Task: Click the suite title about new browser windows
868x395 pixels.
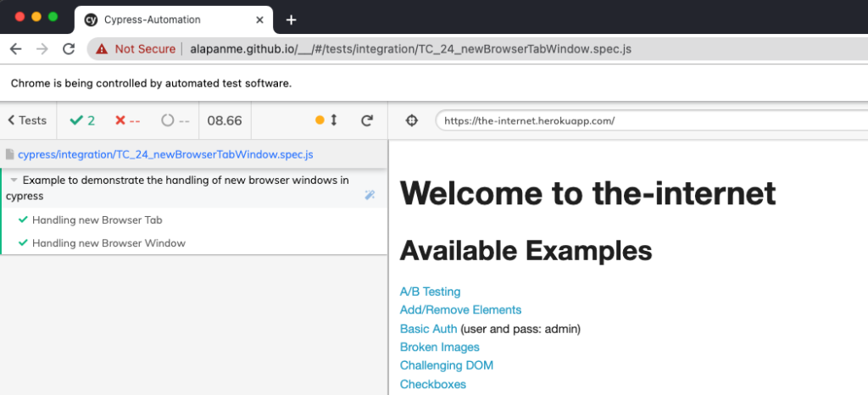Action: pyautogui.click(x=178, y=188)
